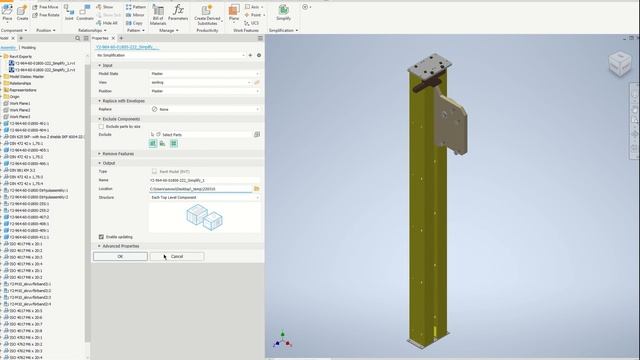Open the Manage group dropdown in ribbon
The width and height of the screenshot is (640, 360).
169,31
